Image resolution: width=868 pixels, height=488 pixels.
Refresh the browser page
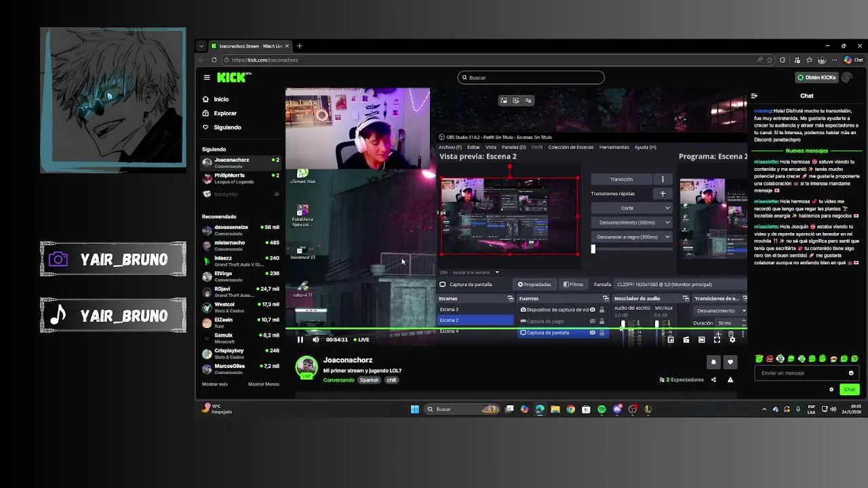pos(214,60)
